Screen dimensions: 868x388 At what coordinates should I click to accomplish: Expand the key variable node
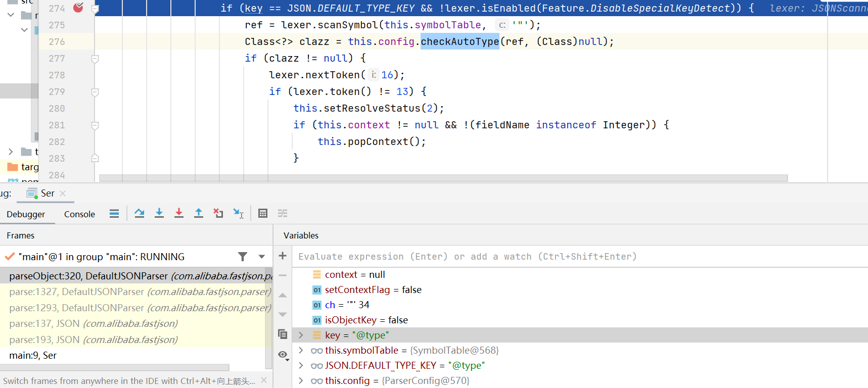tap(301, 335)
